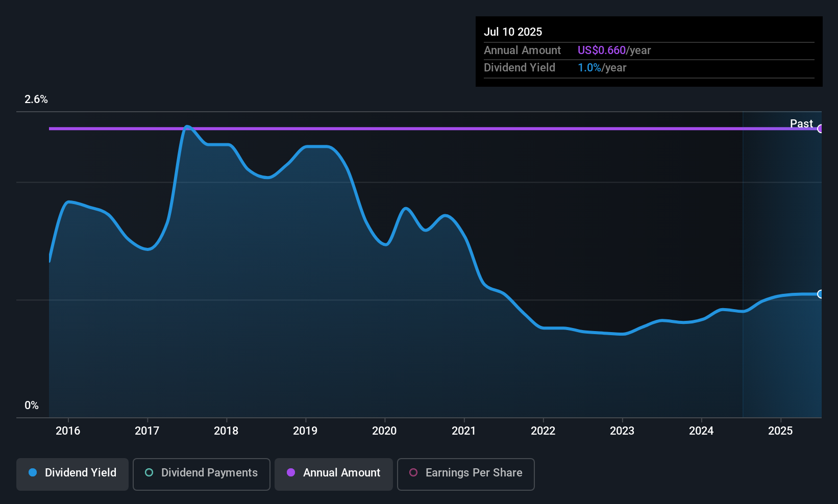838x504 pixels.
Task: Toggle the Annual Amount series
Action: click(x=334, y=474)
